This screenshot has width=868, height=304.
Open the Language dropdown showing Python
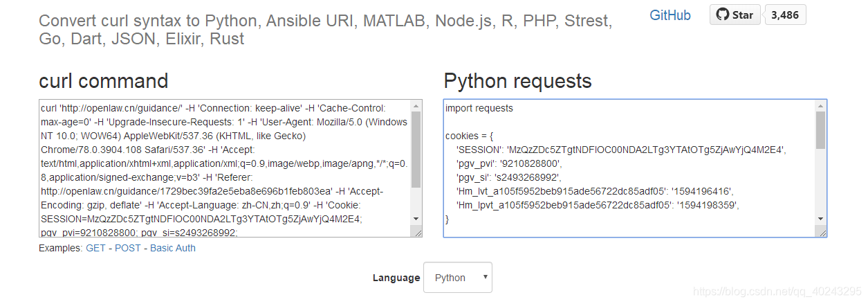click(x=457, y=278)
